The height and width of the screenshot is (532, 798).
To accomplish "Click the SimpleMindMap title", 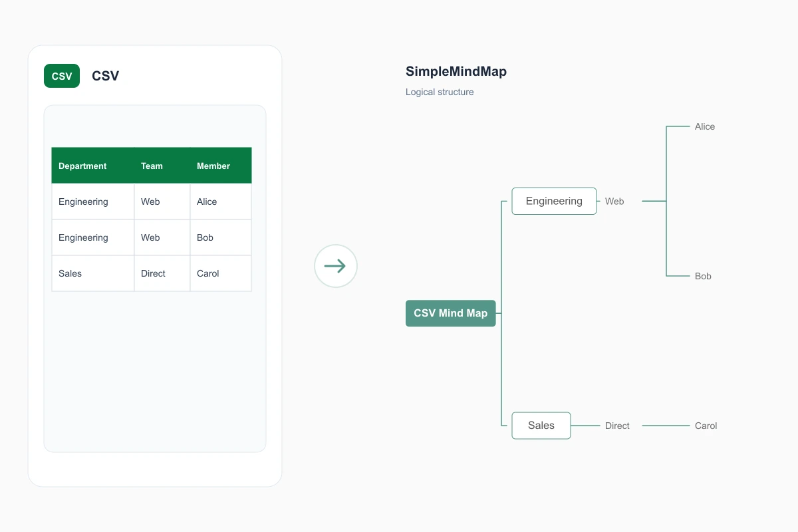I will tap(456, 72).
